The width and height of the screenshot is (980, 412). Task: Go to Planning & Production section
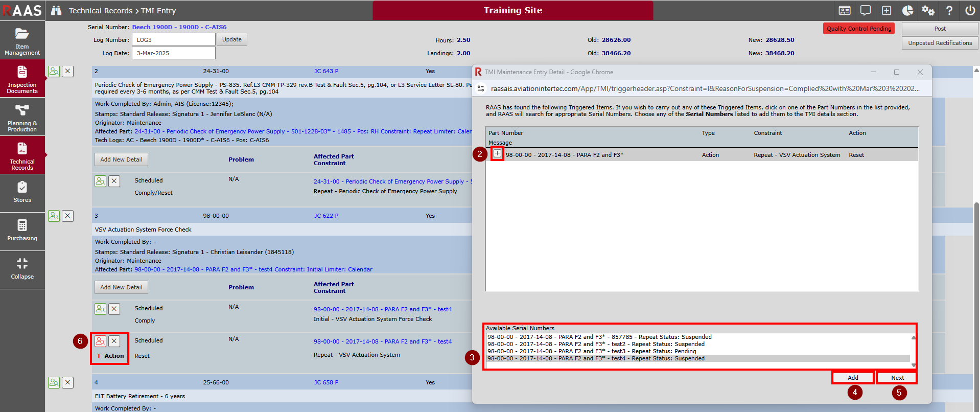pos(22,117)
